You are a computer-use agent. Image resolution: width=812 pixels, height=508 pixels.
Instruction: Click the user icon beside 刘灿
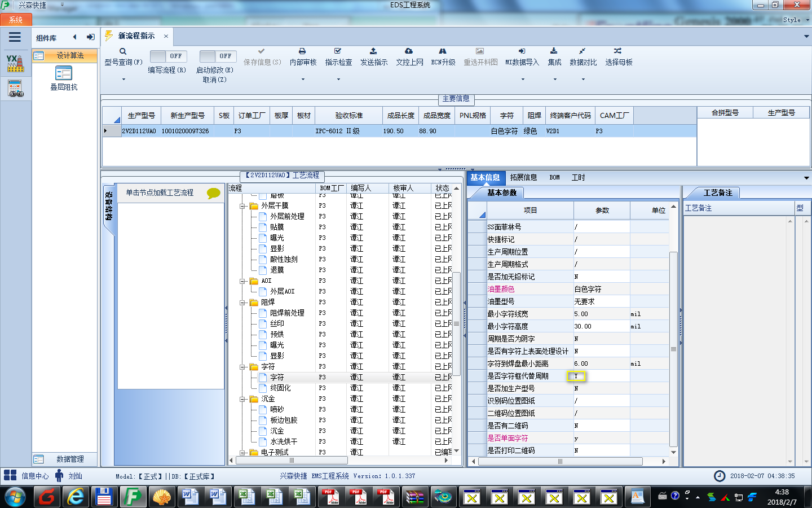tap(59, 475)
